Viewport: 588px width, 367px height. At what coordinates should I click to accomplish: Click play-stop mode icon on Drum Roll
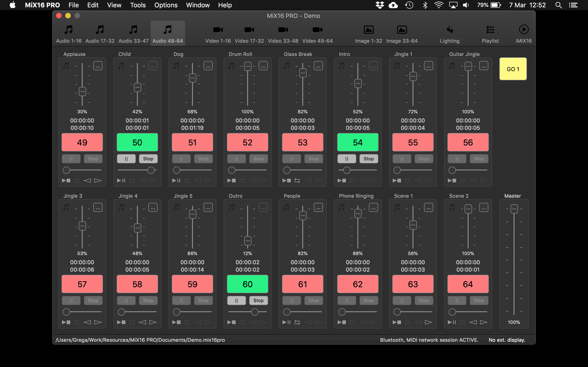[x=231, y=181]
